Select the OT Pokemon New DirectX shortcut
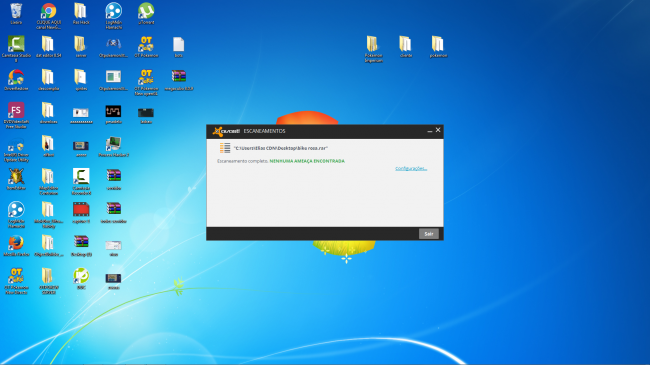Image resolution: width=650 pixels, height=365 pixels. [16, 281]
